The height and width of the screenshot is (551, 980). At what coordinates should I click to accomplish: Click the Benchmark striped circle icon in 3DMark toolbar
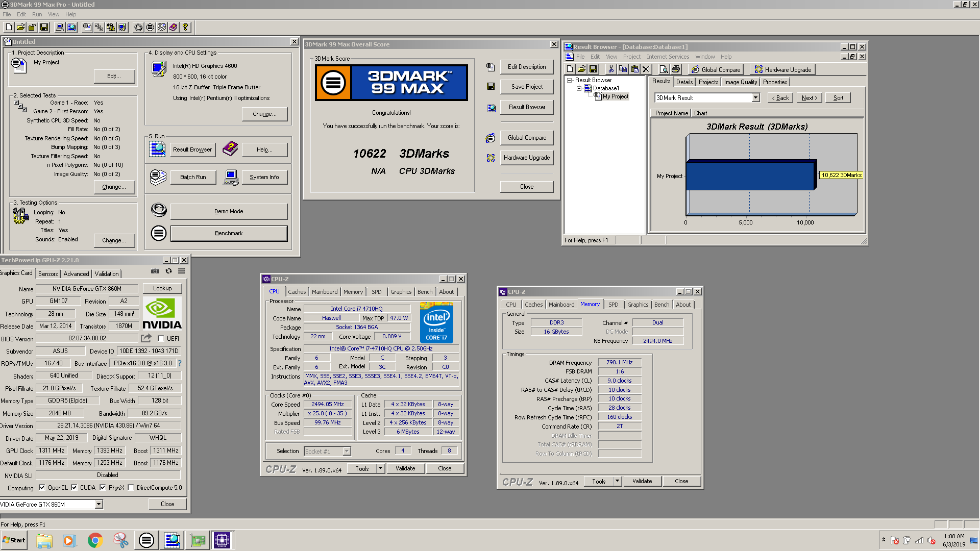pos(150,27)
